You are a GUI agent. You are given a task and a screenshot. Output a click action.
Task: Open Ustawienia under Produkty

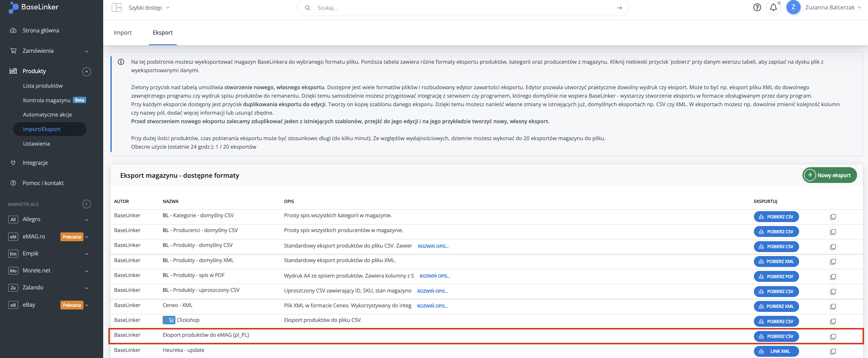click(36, 144)
